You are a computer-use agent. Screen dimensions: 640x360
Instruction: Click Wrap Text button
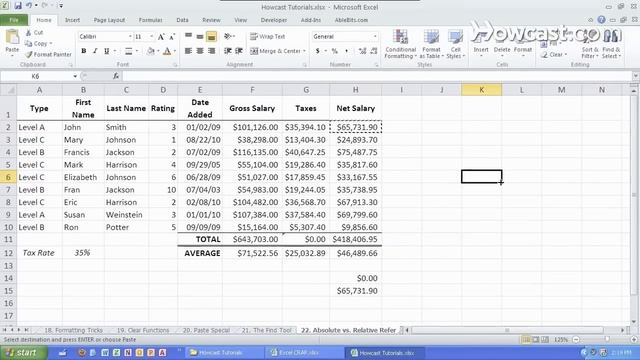(268, 37)
